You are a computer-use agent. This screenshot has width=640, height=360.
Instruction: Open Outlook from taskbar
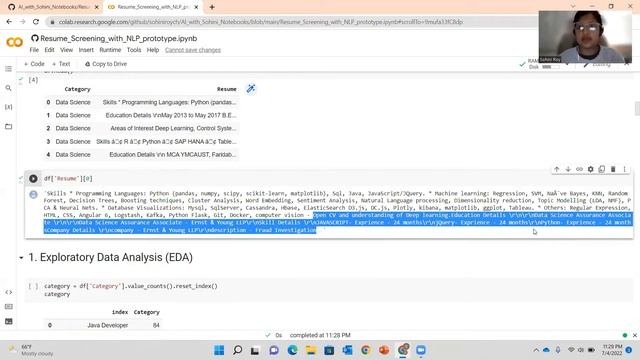pyautogui.click(x=347, y=350)
